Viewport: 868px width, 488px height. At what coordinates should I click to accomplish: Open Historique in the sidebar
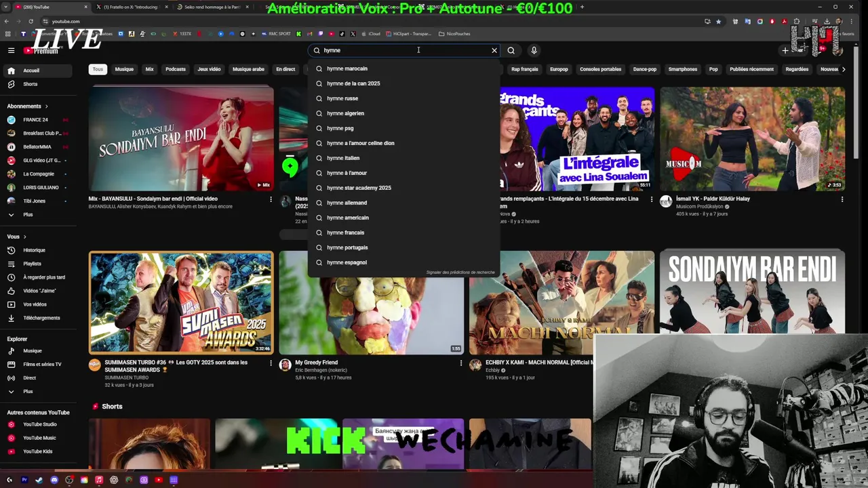pyautogui.click(x=39, y=250)
